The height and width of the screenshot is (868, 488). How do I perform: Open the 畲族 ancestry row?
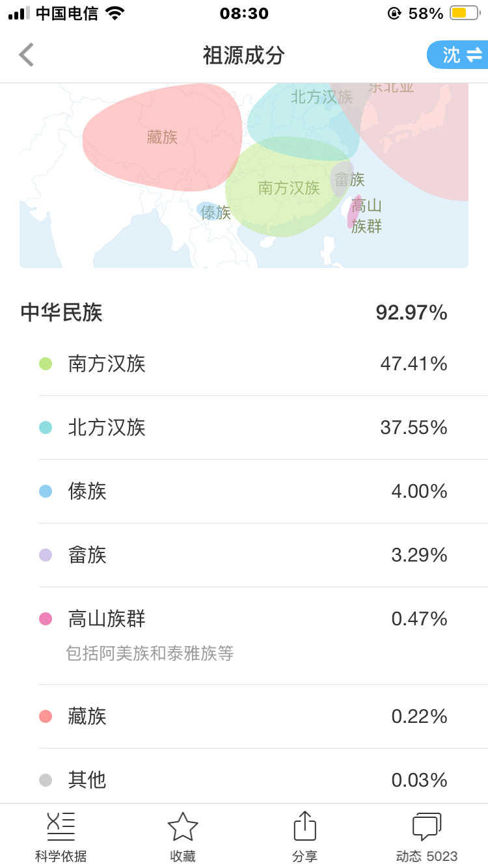click(x=244, y=555)
